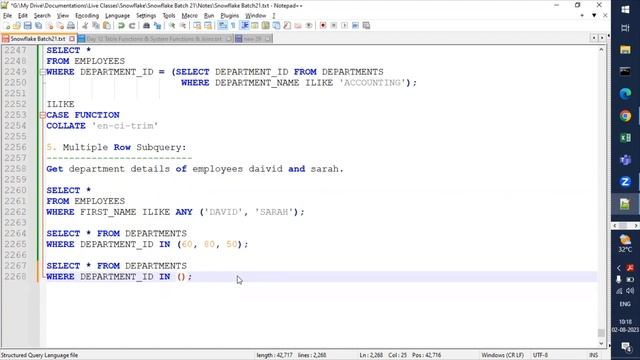
Task: Close the Snowflake Batch21.txt tab
Action: [x=72, y=39]
